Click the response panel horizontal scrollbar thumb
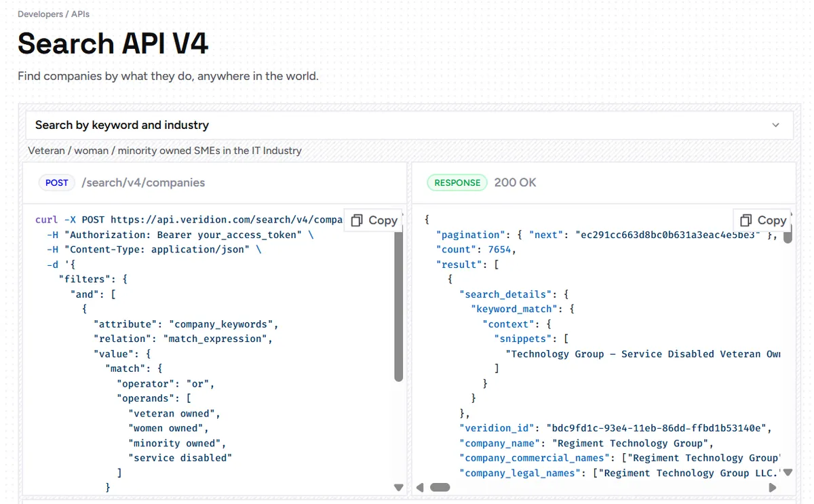The image size is (814, 504). pyautogui.click(x=440, y=487)
